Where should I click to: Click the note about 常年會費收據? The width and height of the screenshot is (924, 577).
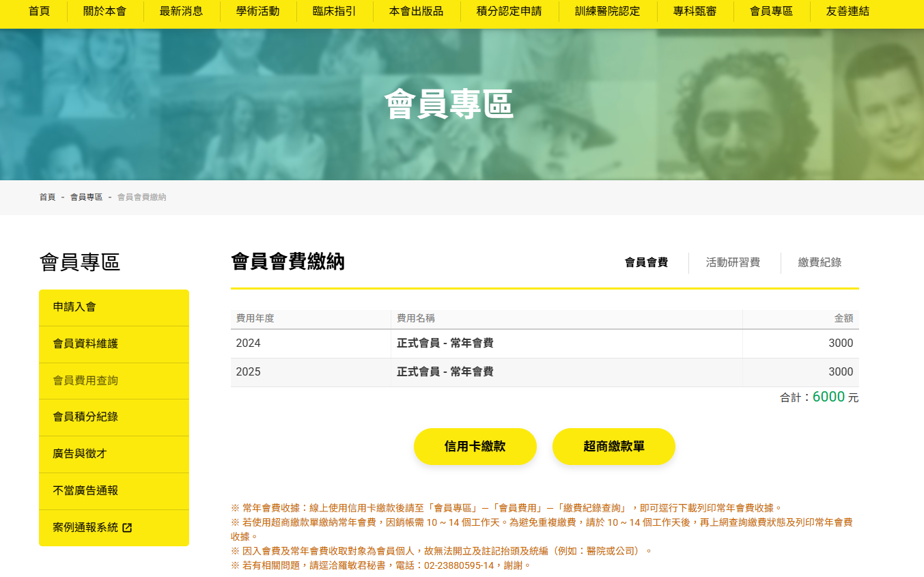(506, 508)
